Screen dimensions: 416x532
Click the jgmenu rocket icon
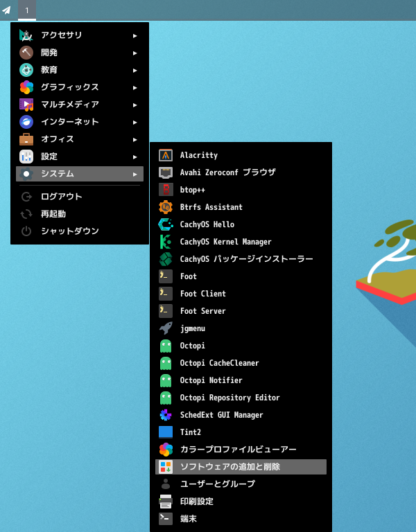pyautogui.click(x=166, y=328)
